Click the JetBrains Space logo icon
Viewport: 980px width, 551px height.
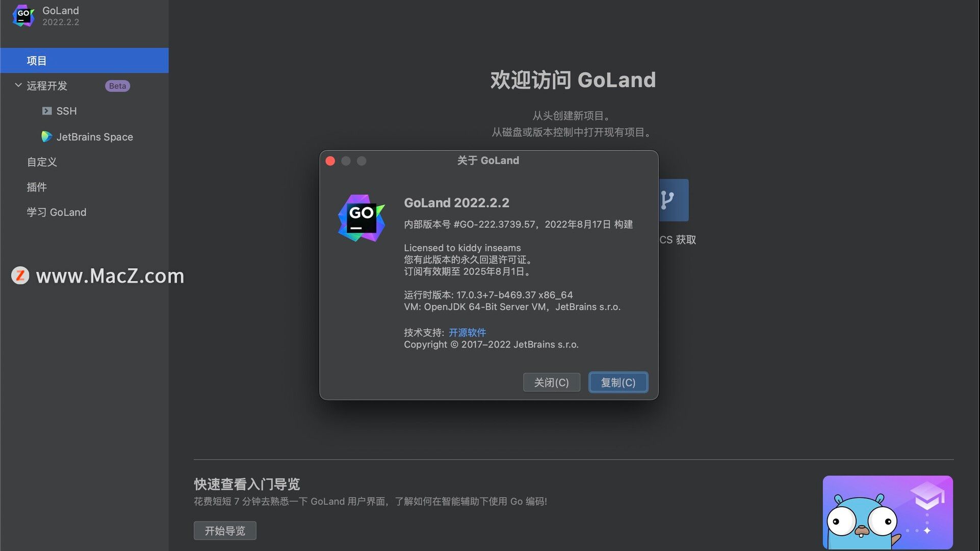click(46, 136)
